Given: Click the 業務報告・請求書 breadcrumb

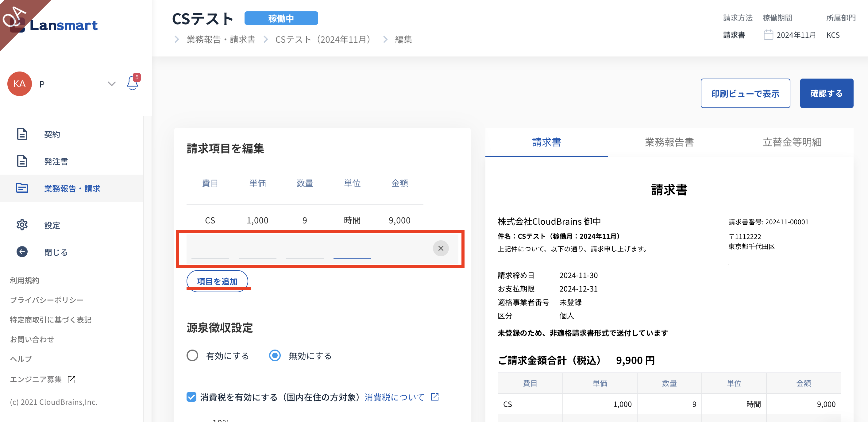Looking at the screenshot, I should tap(221, 39).
